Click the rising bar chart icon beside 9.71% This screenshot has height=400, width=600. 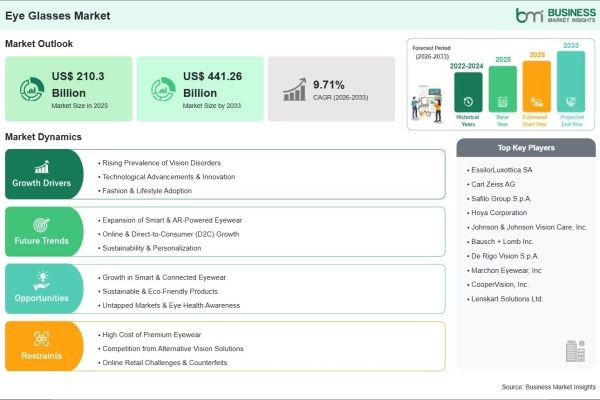tap(295, 90)
